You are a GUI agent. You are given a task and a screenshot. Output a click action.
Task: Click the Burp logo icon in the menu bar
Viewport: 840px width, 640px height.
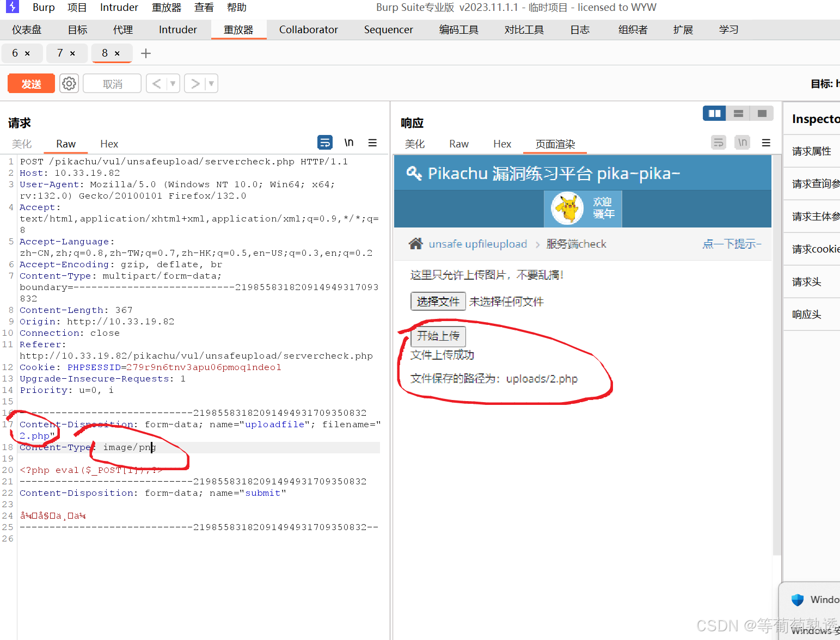click(12, 7)
